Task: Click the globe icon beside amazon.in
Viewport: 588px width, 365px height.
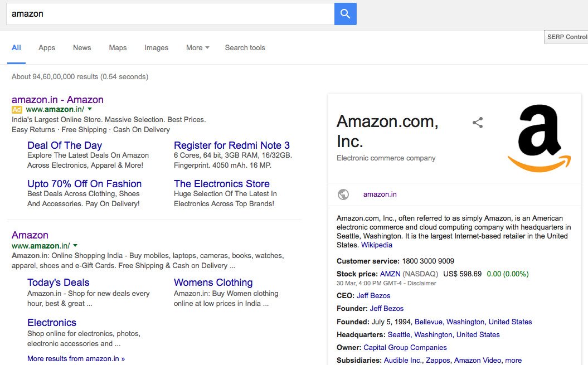Action: [343, 194]
